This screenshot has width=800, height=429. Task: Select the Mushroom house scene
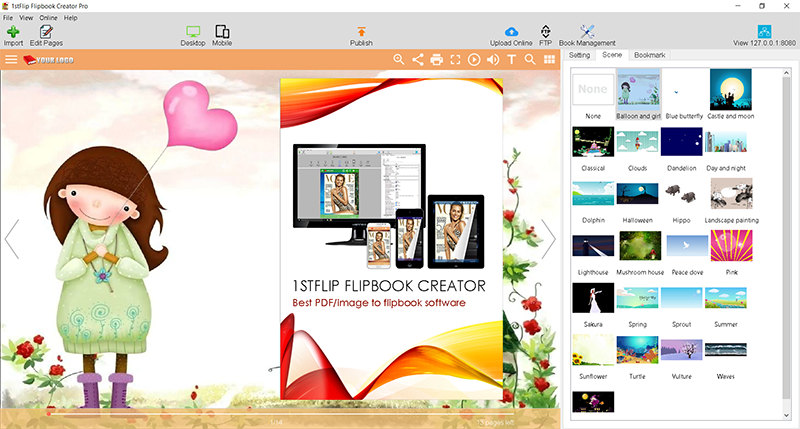point(640,245)
